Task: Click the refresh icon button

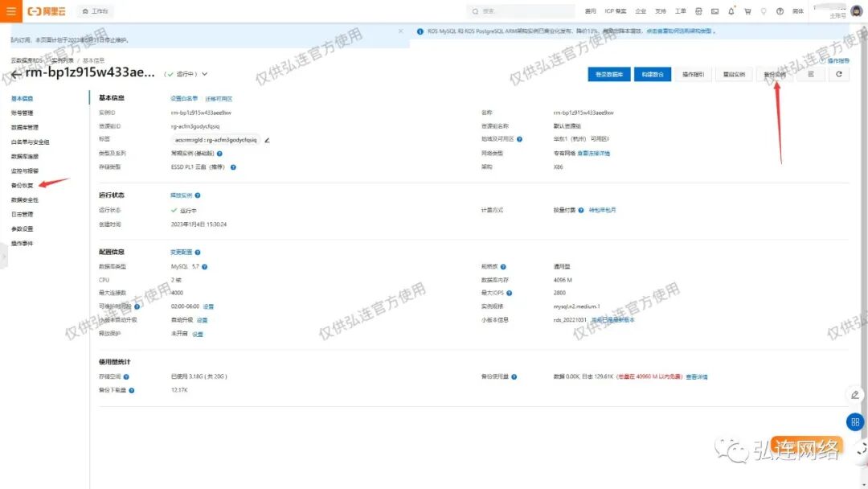Action: tap(838, 74)
